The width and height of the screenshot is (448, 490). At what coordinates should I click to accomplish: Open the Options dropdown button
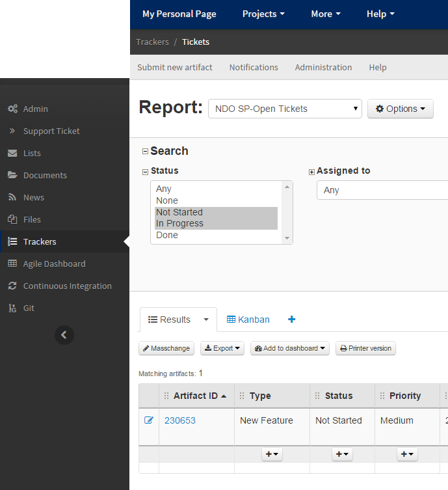(x=401, y=109)
